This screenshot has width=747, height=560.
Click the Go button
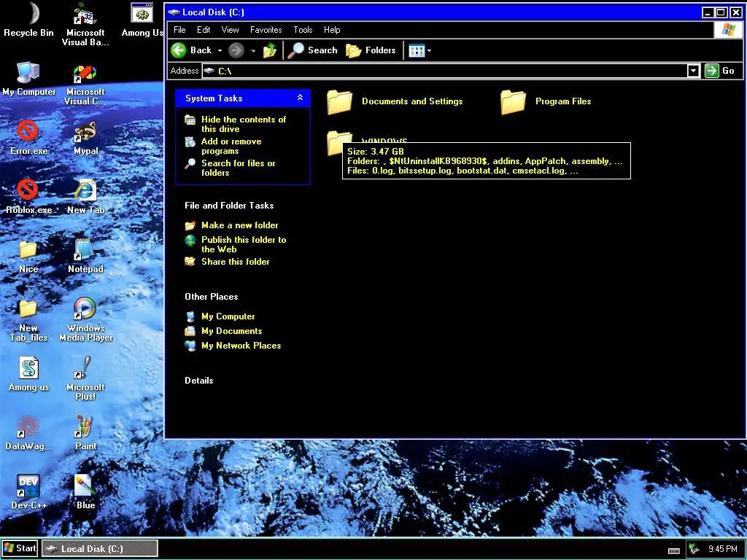[x=720, y=71]
